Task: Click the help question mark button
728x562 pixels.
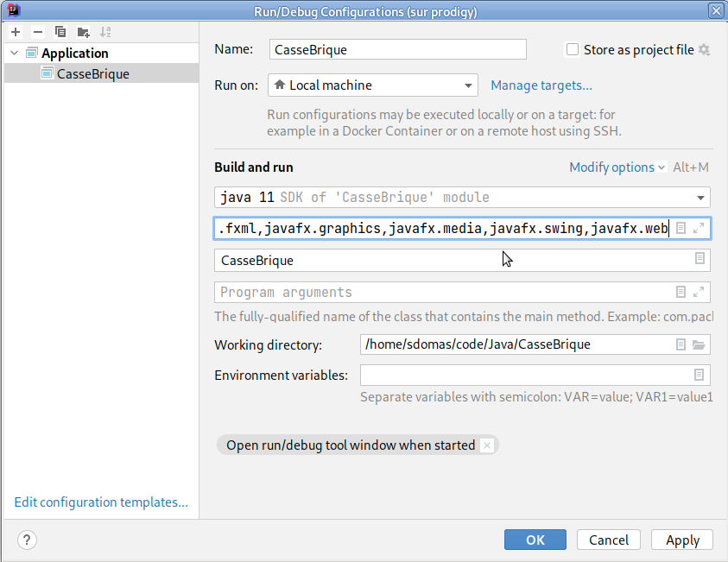Action: (27, 540)
